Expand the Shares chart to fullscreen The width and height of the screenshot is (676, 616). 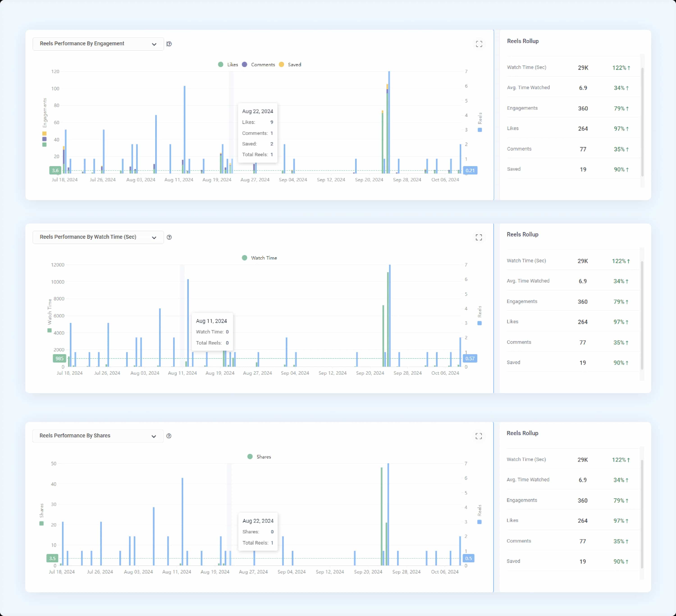tap(479, 436)
